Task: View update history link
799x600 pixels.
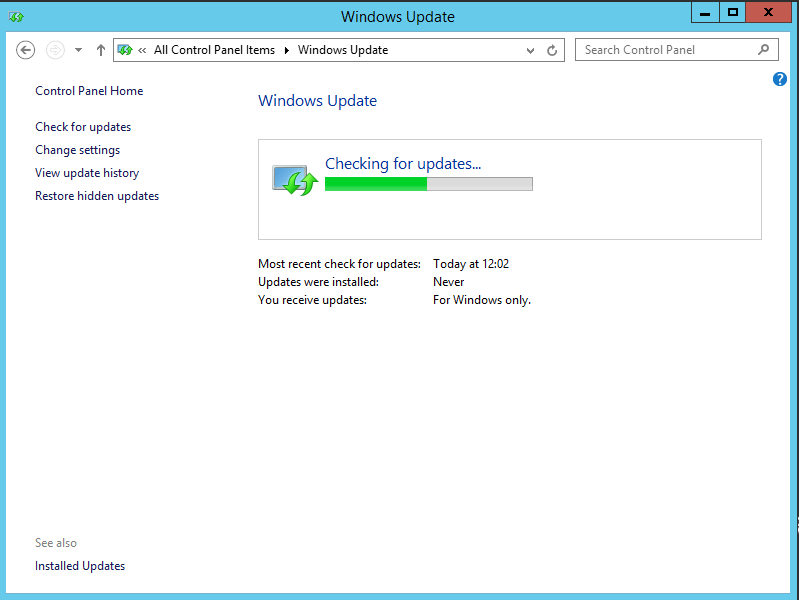Action: [x=87, y=173]
